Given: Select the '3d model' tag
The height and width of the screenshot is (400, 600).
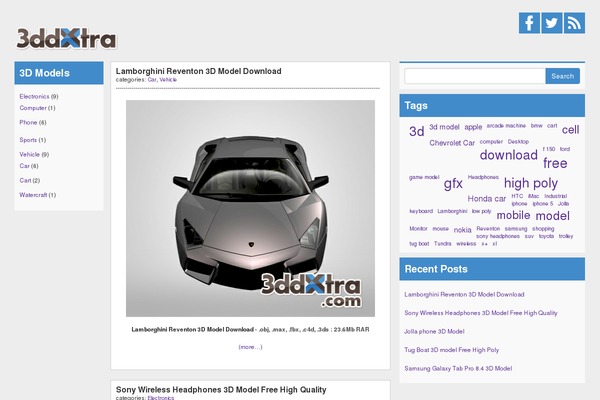Looking at the screenshot, I should click(x=444, y=127).
